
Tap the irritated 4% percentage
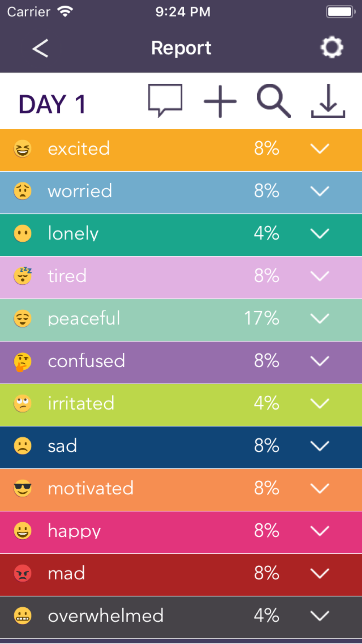[x=266, y=403]
